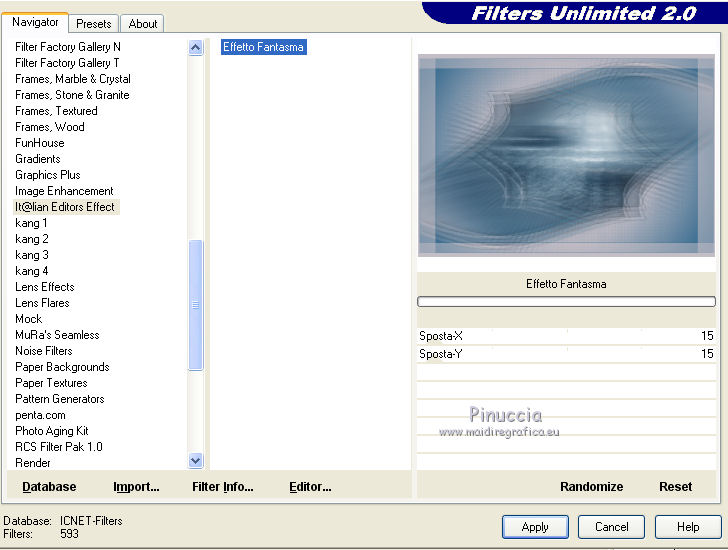Image resolution: width=728 pixels, height=550 pixels.
Task: Select the Render category
Action: click(32, 463)
